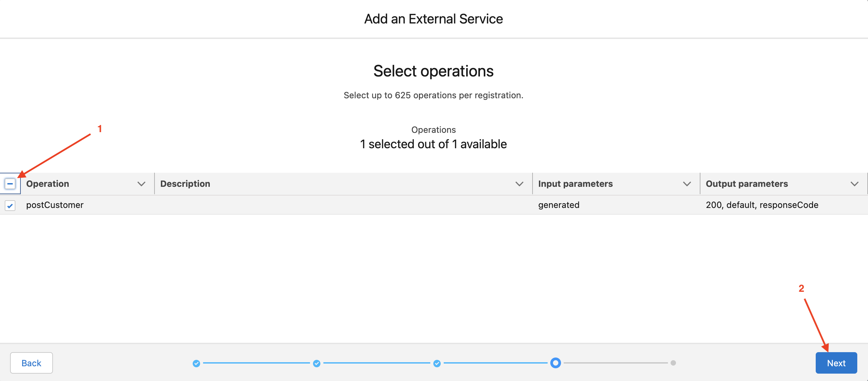Select the second completed progress step

tap(316, 364)
